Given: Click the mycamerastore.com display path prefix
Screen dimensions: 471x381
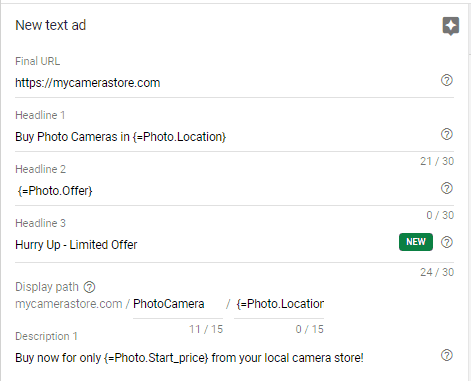Looking at the screenshot, I should pos(69,304).
